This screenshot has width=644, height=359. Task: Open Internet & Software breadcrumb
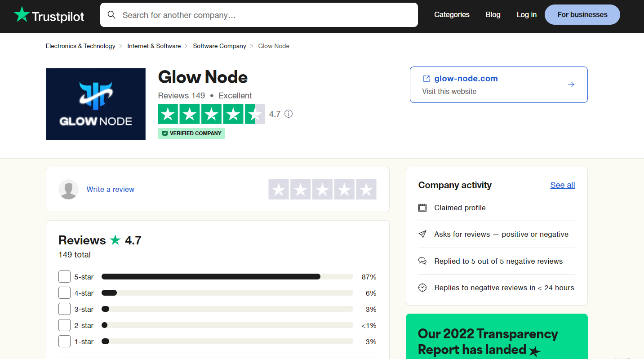click(x=154, y=46)
